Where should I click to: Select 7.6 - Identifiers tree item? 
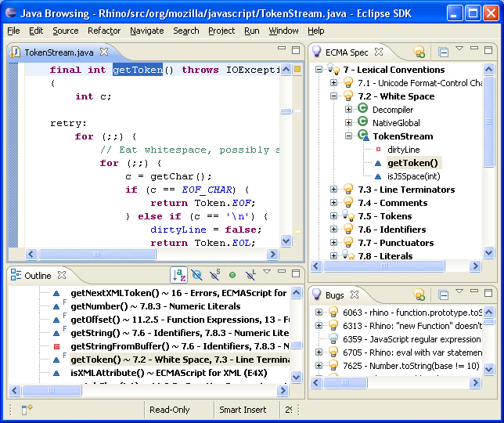pos(392,230)
